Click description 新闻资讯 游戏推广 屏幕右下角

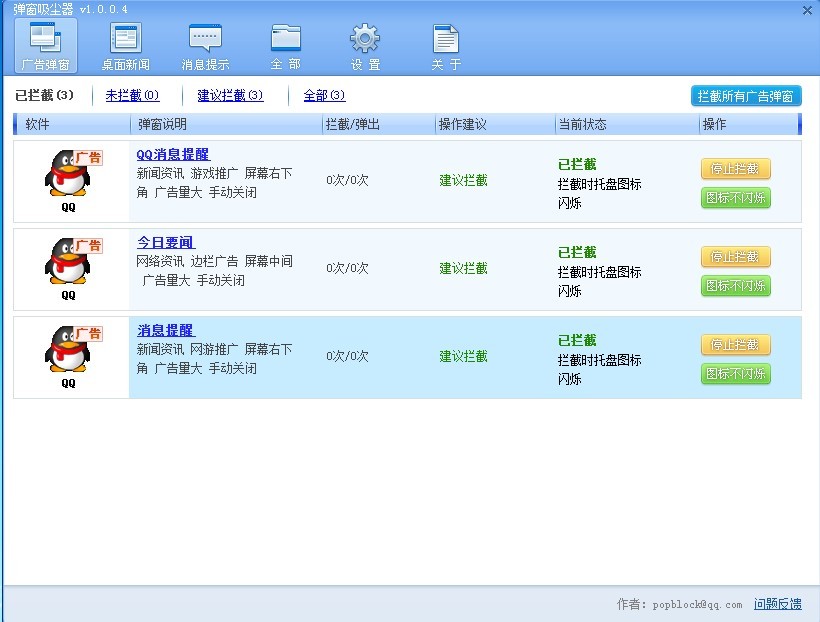pos(214,183)
